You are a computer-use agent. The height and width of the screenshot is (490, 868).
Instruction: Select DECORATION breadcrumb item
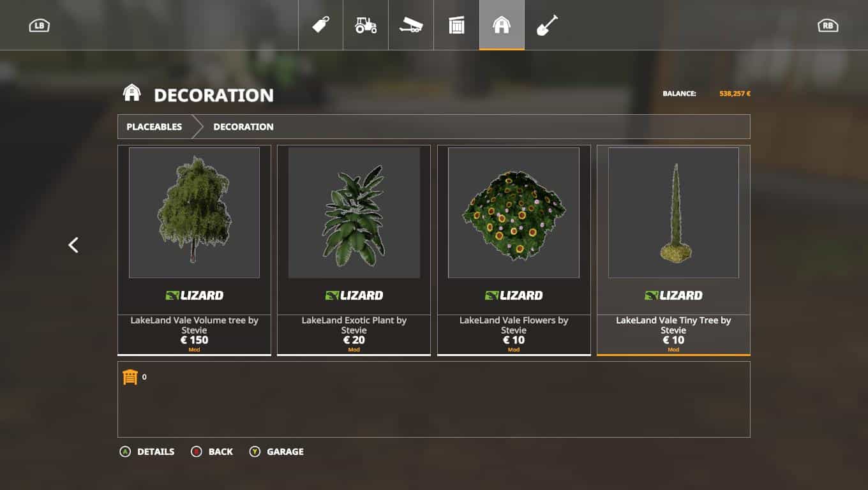[243, 127]
